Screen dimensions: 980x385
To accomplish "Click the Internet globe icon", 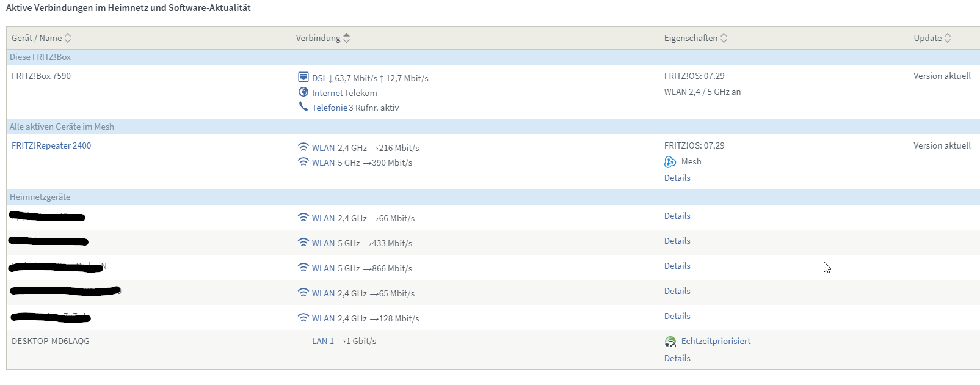I will (x=303, y=92).
